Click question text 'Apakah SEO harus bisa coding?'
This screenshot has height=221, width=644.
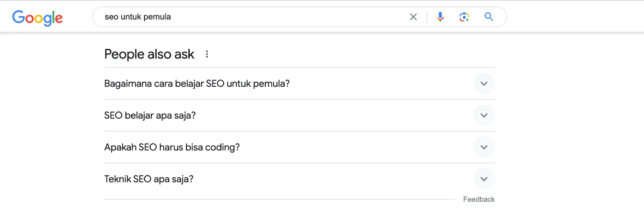[172, 148]
